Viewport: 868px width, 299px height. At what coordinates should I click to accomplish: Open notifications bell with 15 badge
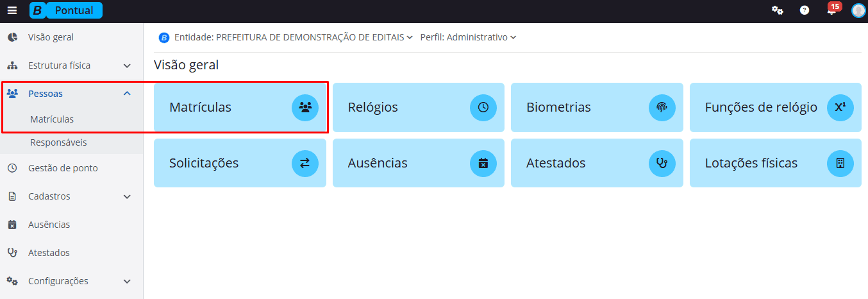tap(831, 10)
